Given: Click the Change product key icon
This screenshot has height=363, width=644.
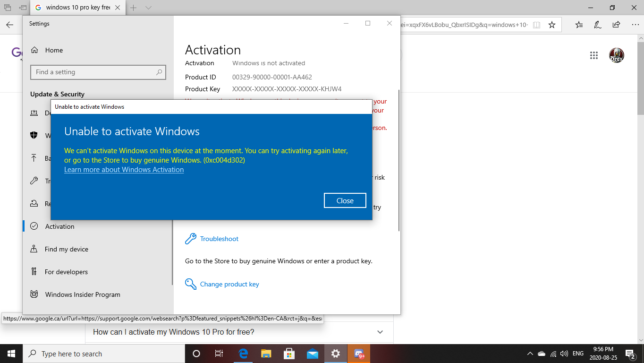Looking at the screenshot, I should [191, 284].
